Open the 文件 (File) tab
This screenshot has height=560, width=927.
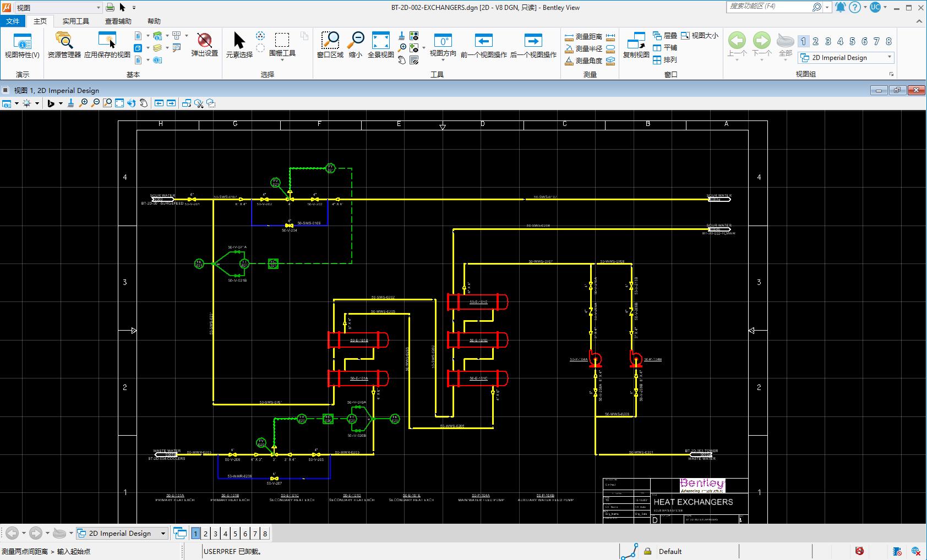tap(13, 21)
